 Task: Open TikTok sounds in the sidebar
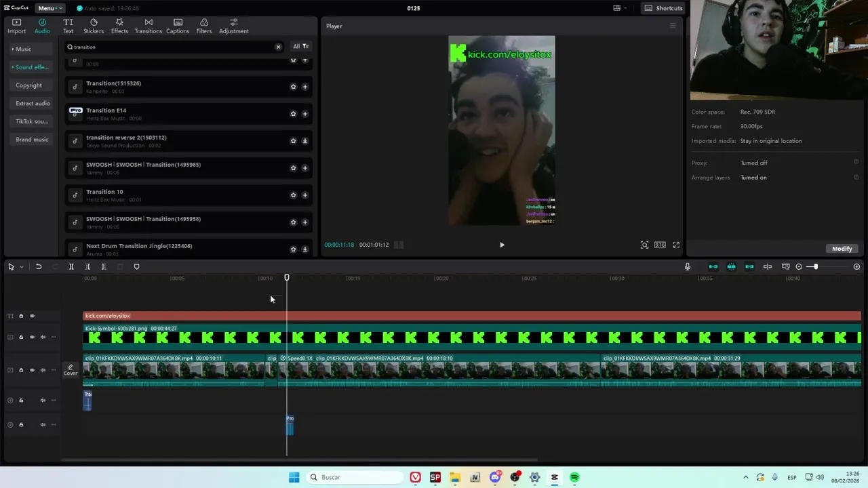tap(32, 121)
